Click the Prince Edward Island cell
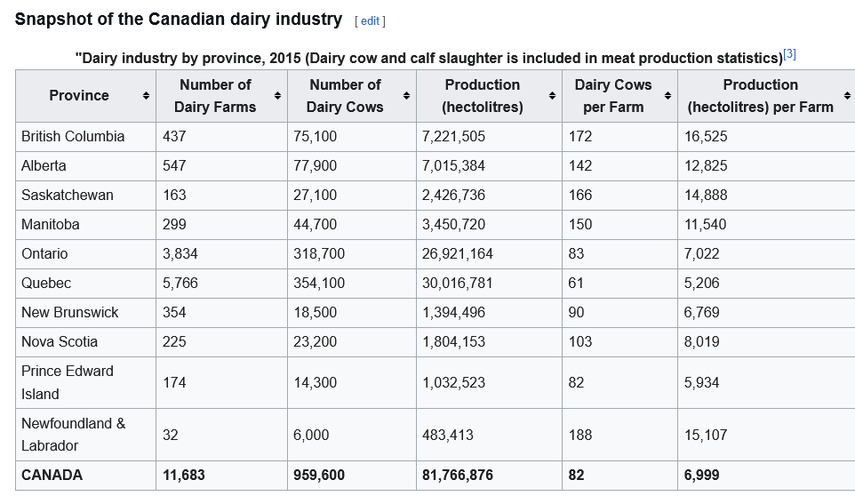 click(68, 382)
